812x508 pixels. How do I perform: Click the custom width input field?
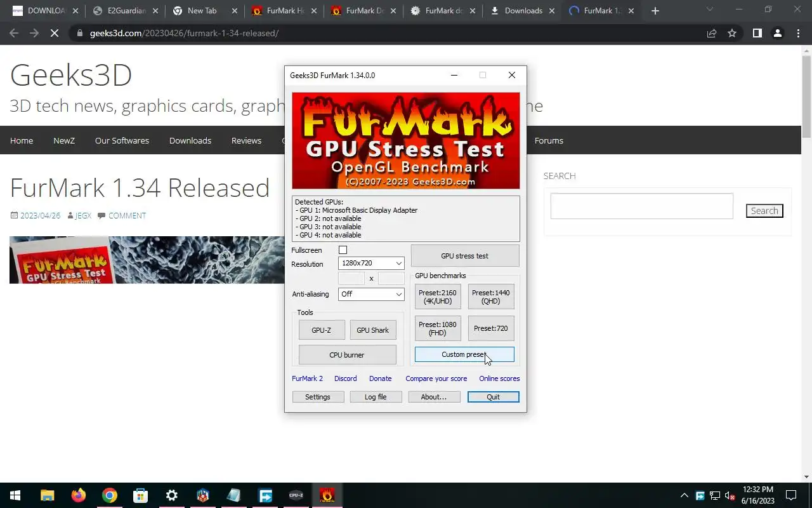(x=351, y=278)
